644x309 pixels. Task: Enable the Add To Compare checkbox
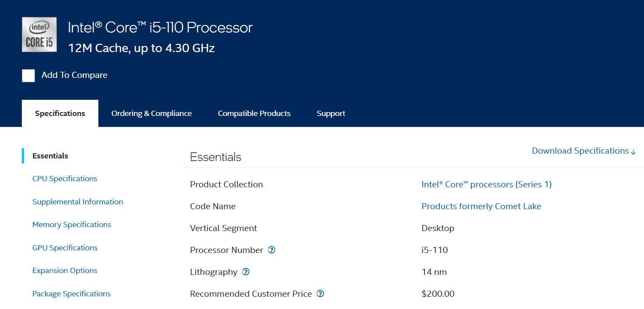pyautogui.click(x=28, y=75)
